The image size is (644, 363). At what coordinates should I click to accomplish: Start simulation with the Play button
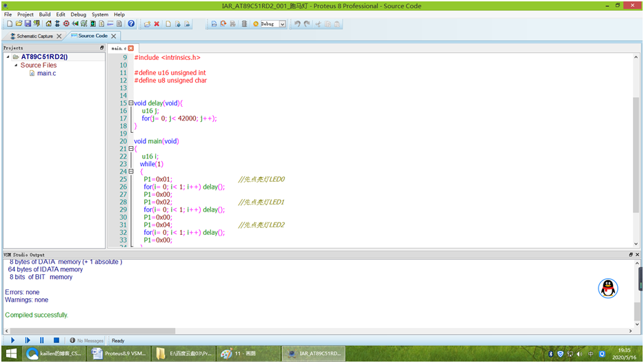pyautogui.click(x=12, y=340)
